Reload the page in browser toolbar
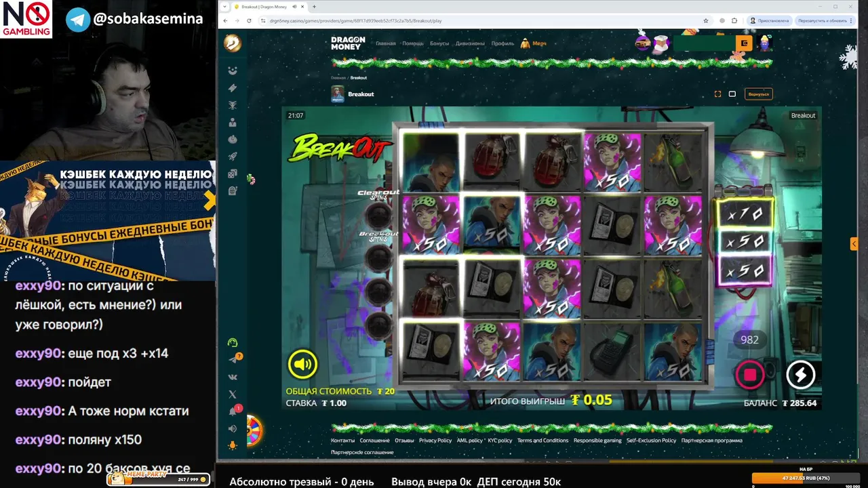This screenshot has height=488, width=868. pyautogui.click(x=248, y=20)
